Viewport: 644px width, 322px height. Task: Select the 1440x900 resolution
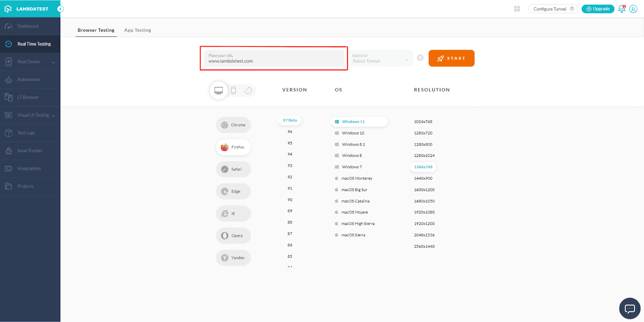pos(423,178)
